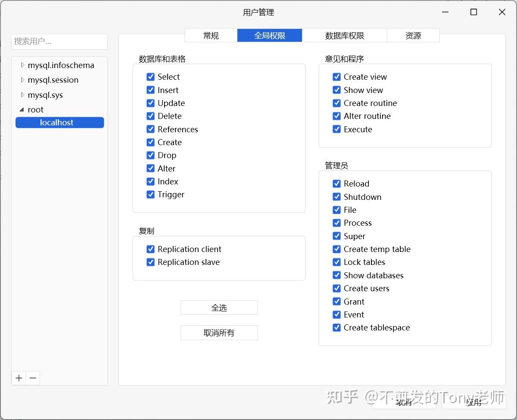517x420 pixels.
Task: Click the 全选 button
Action: (x=219, y=307)
